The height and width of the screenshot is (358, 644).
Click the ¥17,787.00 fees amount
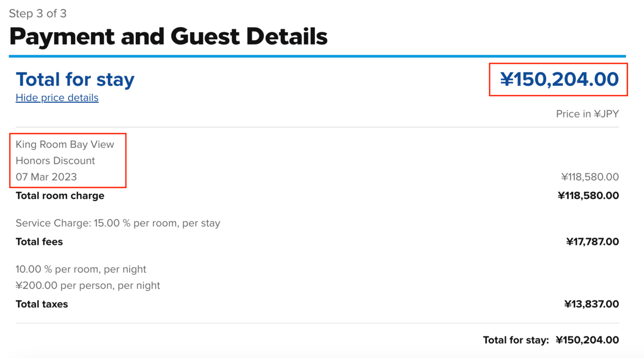592,242
